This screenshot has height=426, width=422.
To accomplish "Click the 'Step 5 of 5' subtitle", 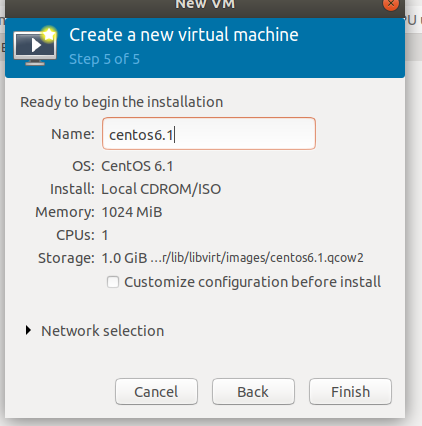I will click(x=104, y=59).
